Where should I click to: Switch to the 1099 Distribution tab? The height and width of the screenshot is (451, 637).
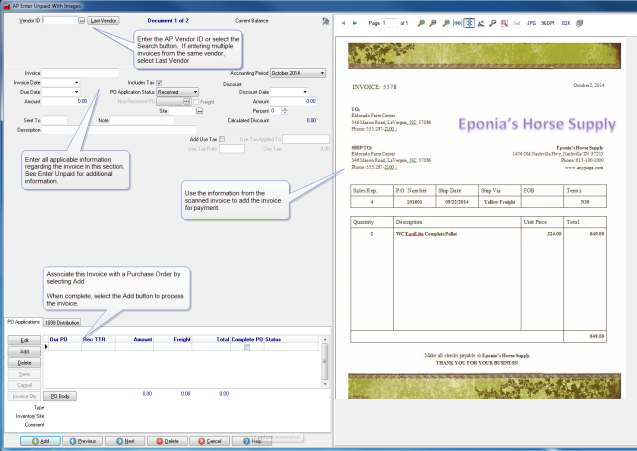pos(61,323)
